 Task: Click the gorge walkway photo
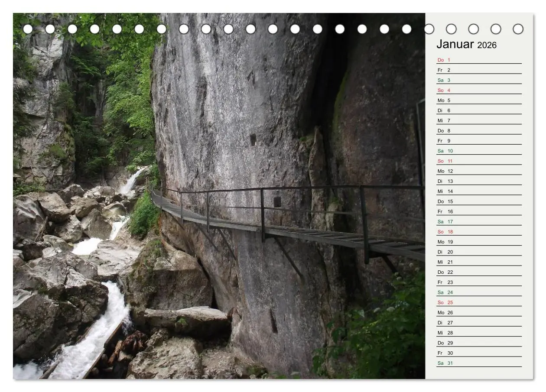219,196
